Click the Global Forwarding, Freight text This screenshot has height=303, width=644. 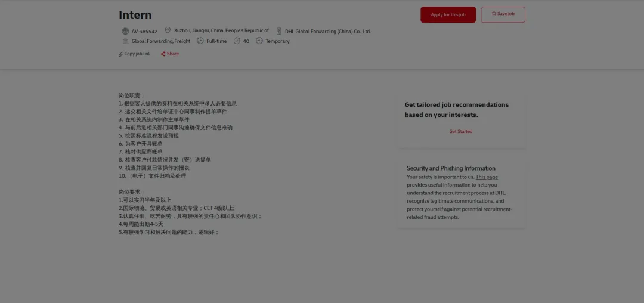click(161, 41)
